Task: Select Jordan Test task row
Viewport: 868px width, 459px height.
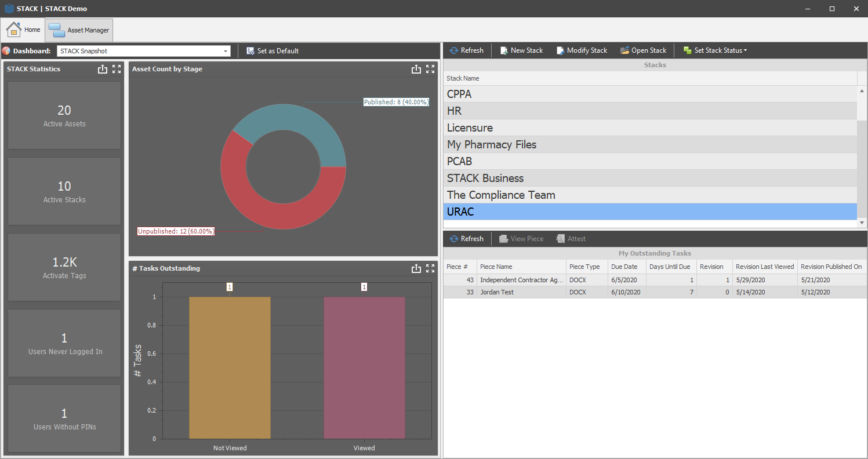Action: click(655, 292)
